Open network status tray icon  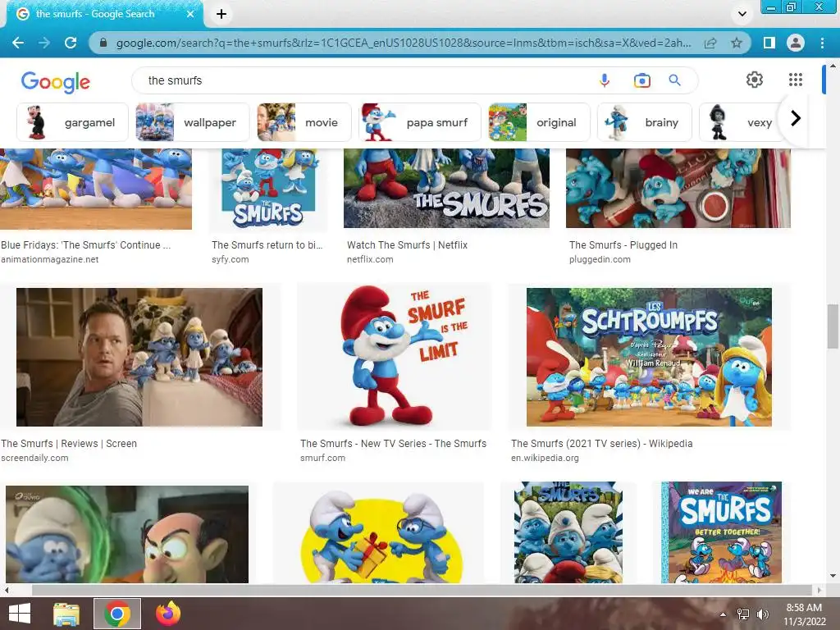coord(743,614)
